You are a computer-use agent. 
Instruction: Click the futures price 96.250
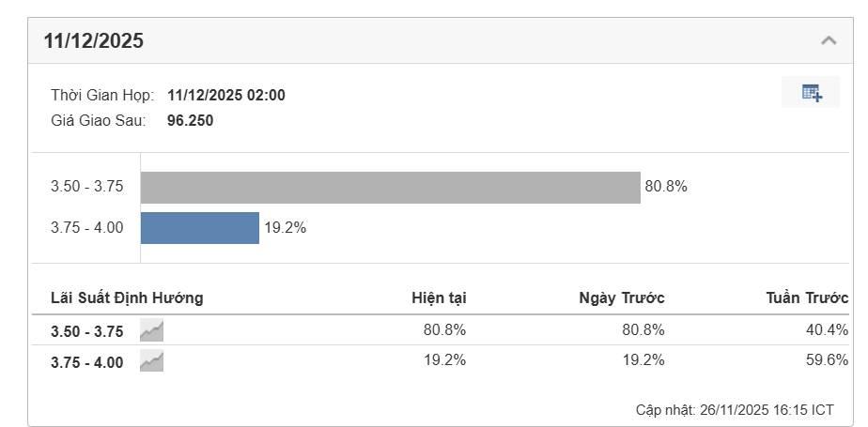point(191,120)
